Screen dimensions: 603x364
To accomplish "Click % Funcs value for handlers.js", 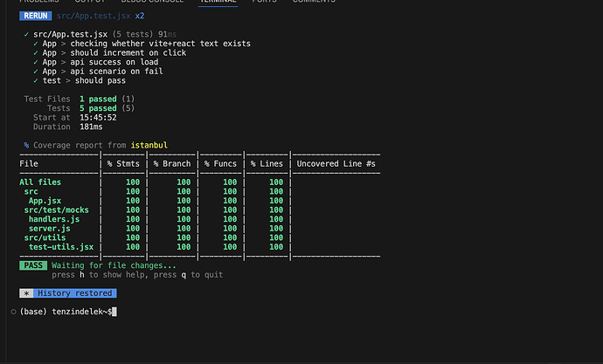I will click(x=230, y=219).
